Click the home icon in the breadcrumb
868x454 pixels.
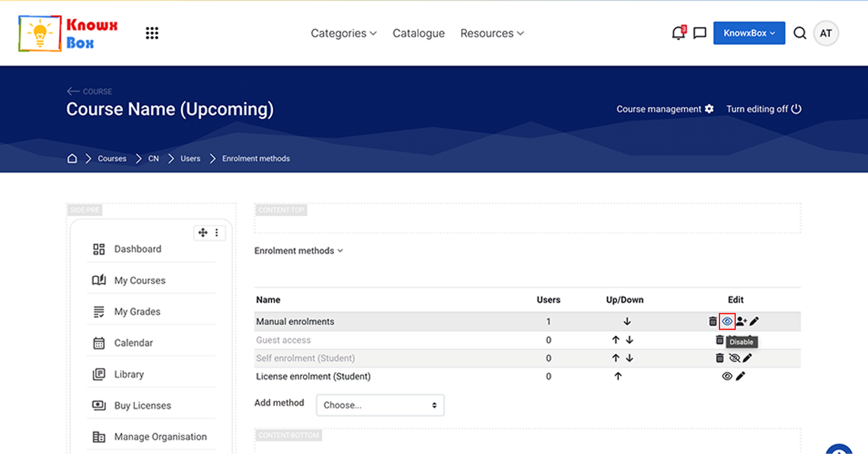coord(72,158)
